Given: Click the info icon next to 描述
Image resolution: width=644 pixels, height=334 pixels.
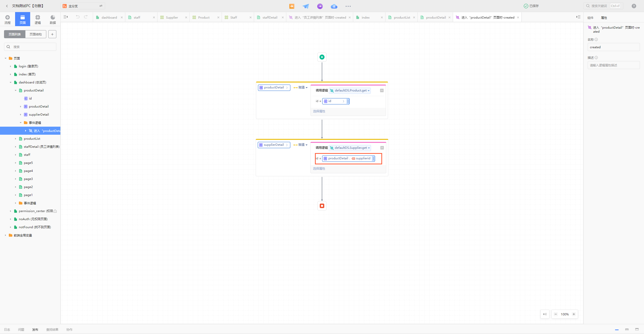Looking at the screenshot, I should [596, 58].
